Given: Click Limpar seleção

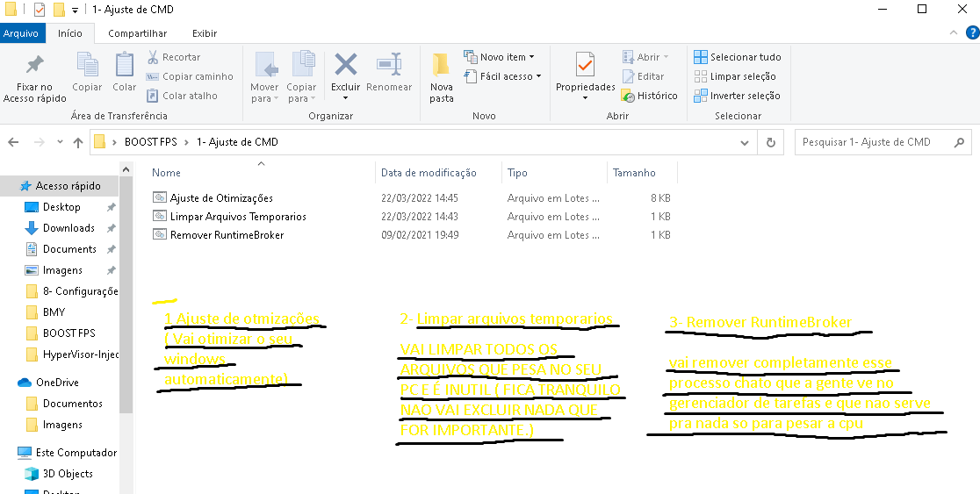Looking at the screenshot, I should coord(735,76).
